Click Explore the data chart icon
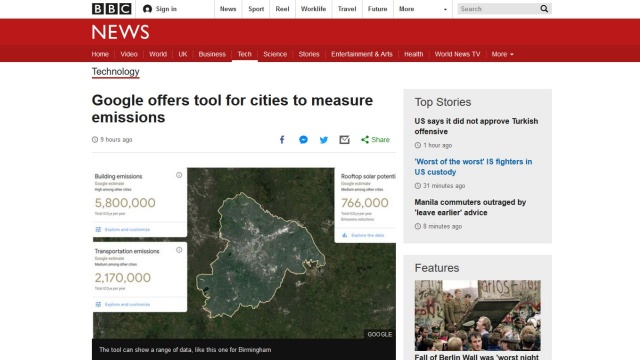640x360 pixels. tap(344, 236)
